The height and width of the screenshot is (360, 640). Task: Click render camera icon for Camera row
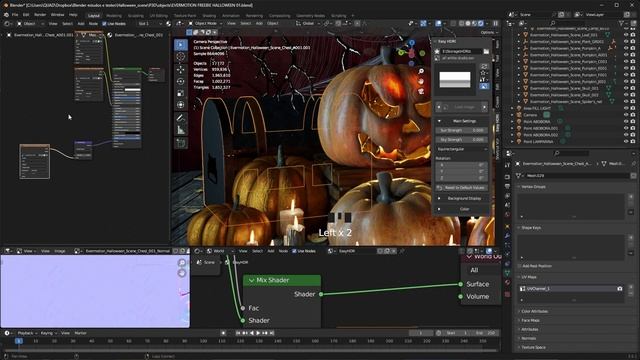tap(633, 115)
